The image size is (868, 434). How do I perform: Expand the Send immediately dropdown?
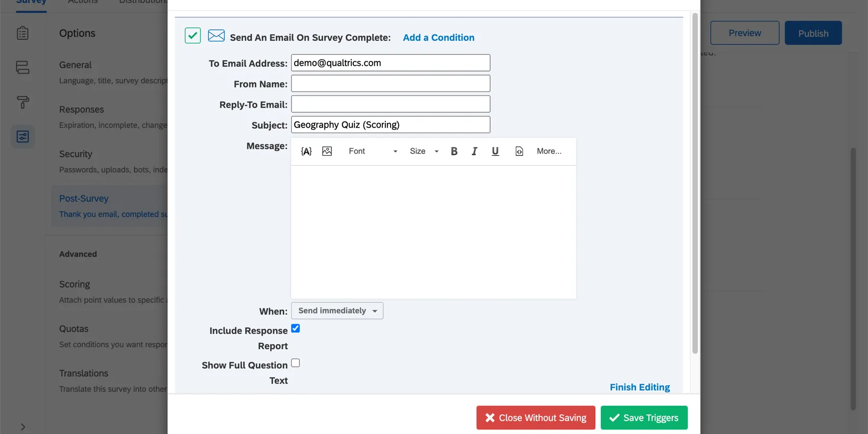(337, 310)
